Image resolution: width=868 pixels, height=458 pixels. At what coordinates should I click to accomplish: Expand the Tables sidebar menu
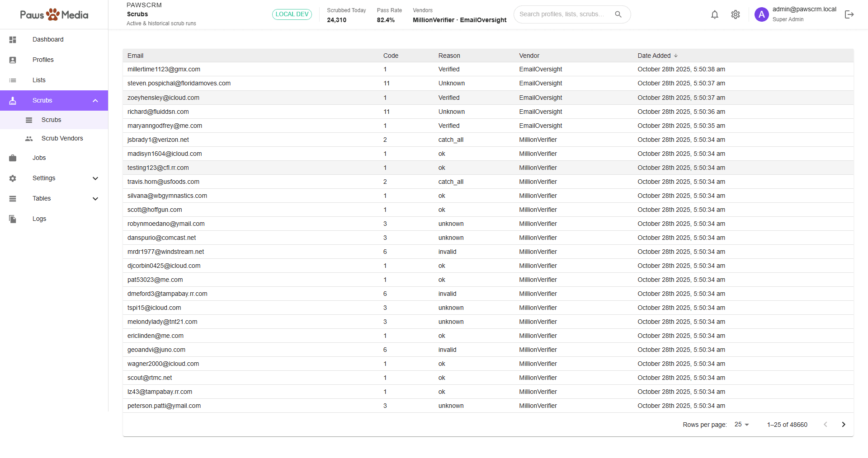[95, 199]
